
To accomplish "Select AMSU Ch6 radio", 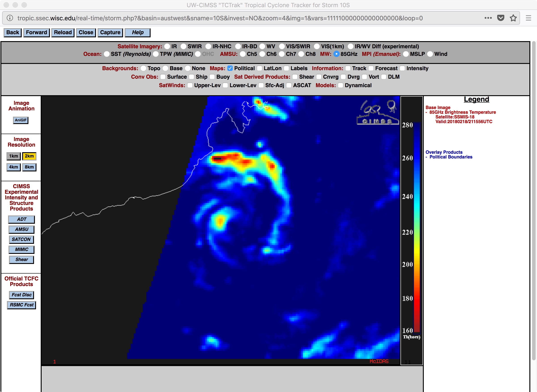I will coord(262,54).
